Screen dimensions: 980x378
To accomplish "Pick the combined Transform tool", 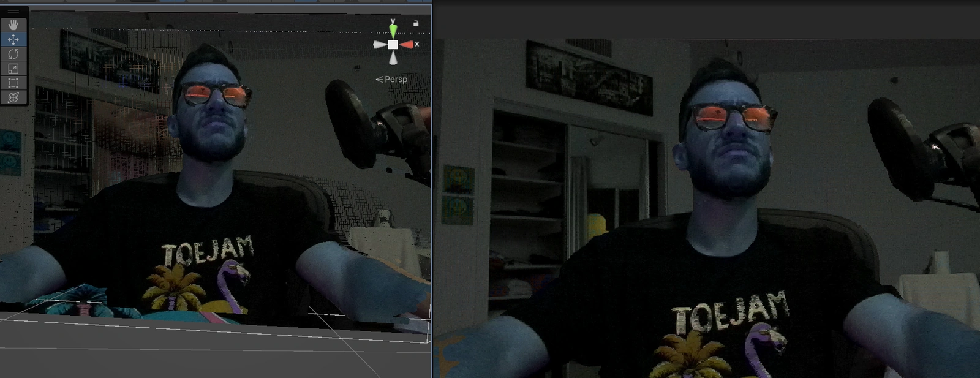I will click(x=13, y=97).
